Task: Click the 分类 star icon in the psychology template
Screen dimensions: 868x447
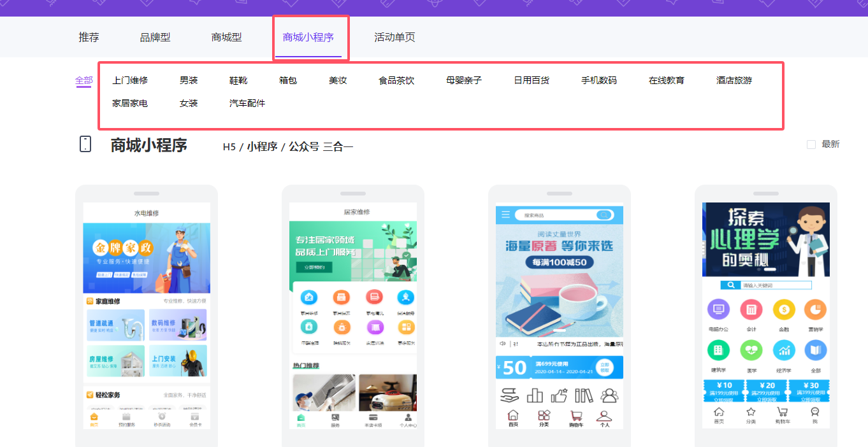Action: click(x=751, y=415)
